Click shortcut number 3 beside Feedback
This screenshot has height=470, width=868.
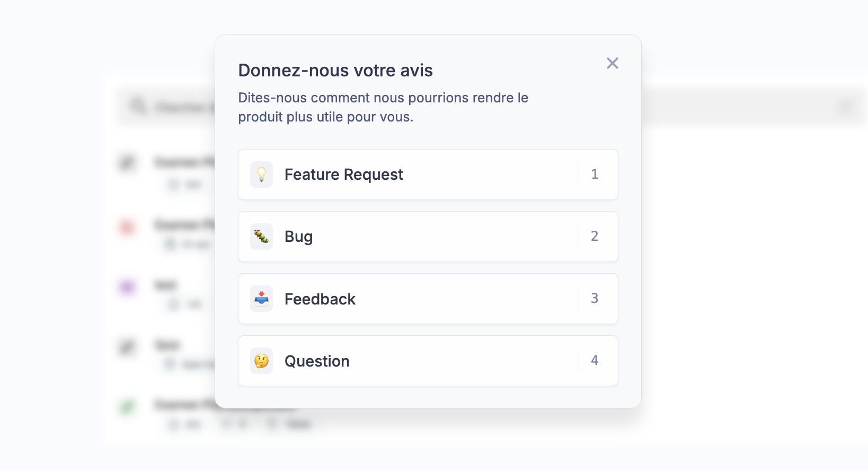point(595,298)
